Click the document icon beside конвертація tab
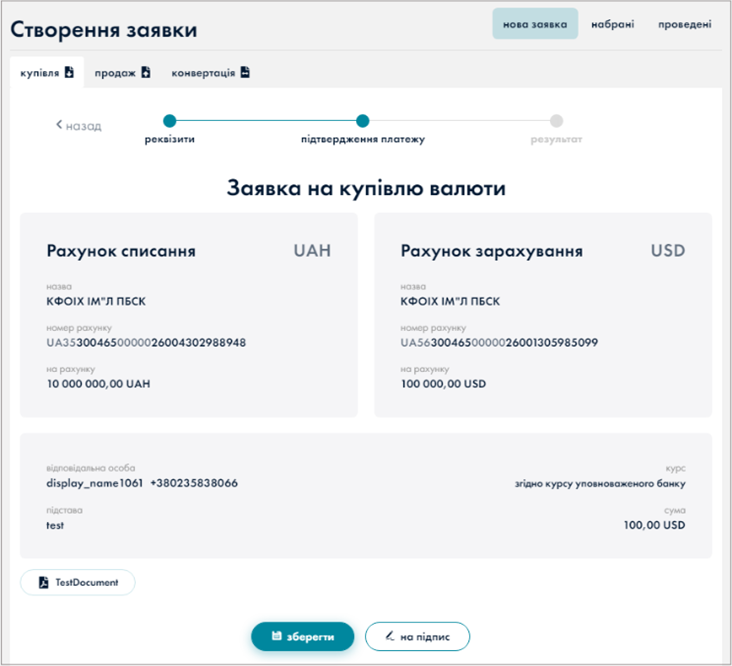 pyautogui.click(x=245, y=72)
